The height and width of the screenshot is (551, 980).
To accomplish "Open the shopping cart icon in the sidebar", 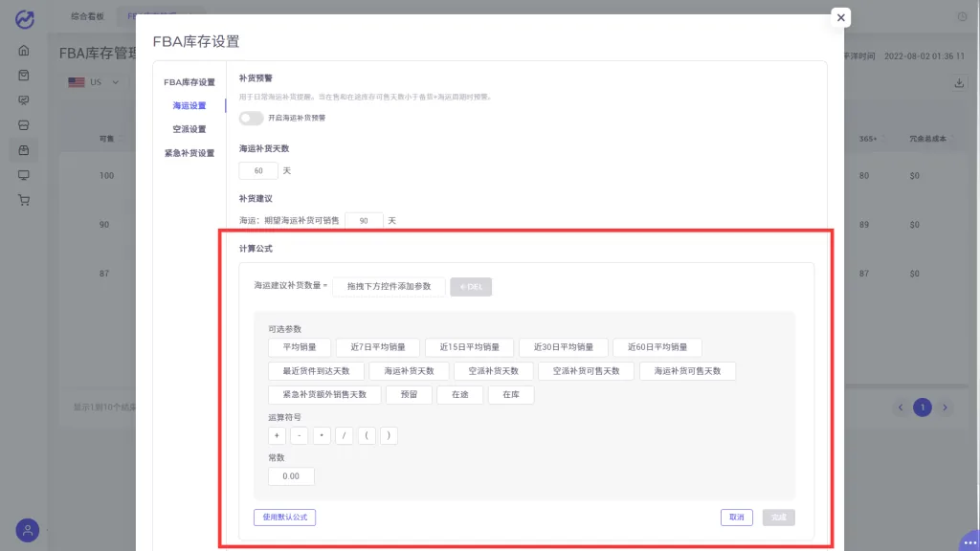I will 24,200.
